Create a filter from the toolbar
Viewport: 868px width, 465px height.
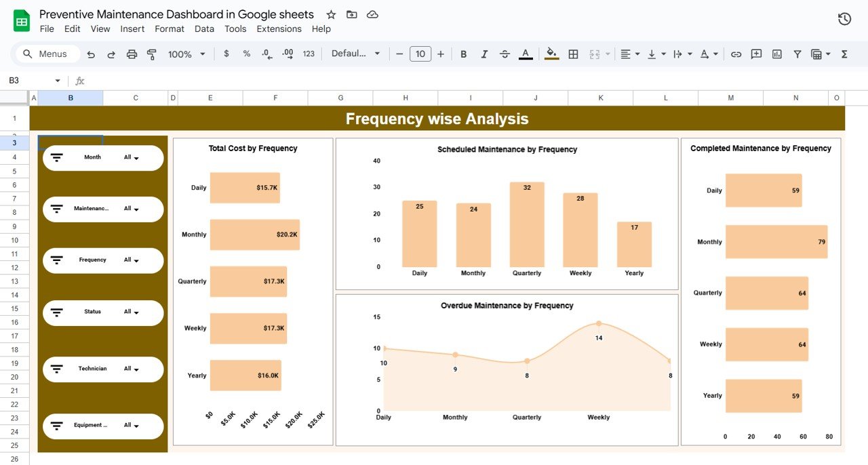[x=797, y=54]
